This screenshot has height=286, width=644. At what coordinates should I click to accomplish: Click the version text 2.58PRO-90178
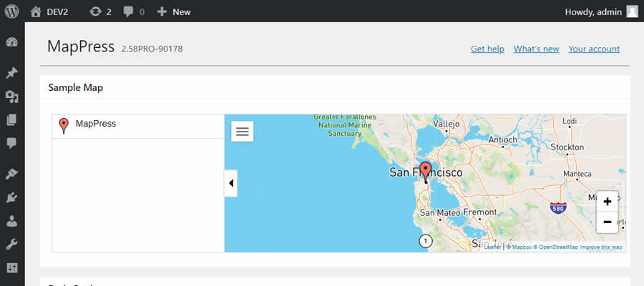(152, 49)
